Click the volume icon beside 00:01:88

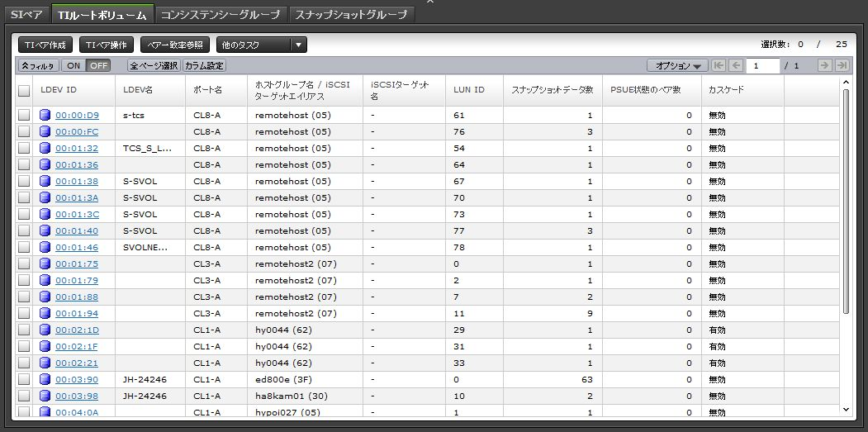click(45, 297)
